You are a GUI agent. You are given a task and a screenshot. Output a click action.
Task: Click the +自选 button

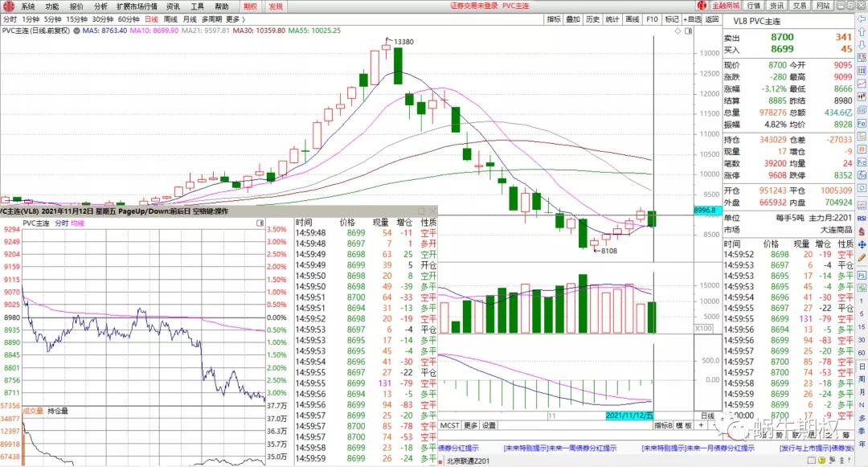(x=693, y=18)
